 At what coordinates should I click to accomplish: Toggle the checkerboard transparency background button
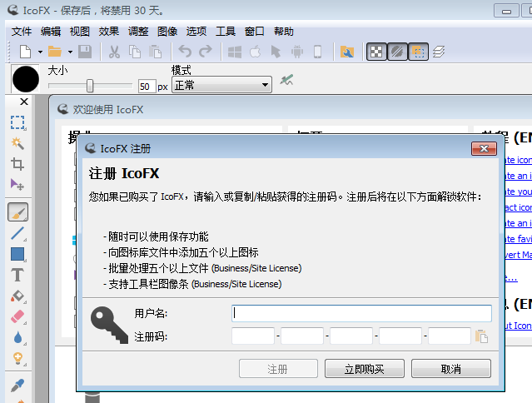click(376, 52)
